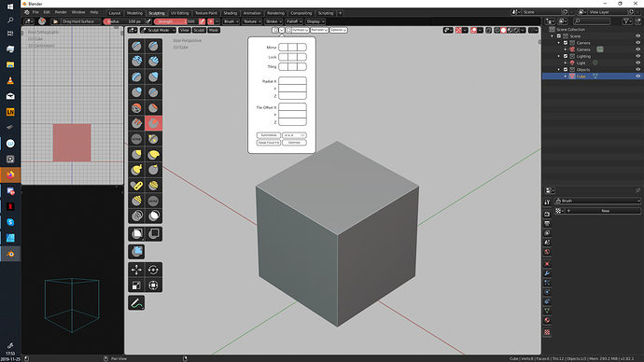Image resolution: width=644 pixels, height=362 pixels.
Task: Uncheck the Objects collection checkbox
Action: (566, 69)
